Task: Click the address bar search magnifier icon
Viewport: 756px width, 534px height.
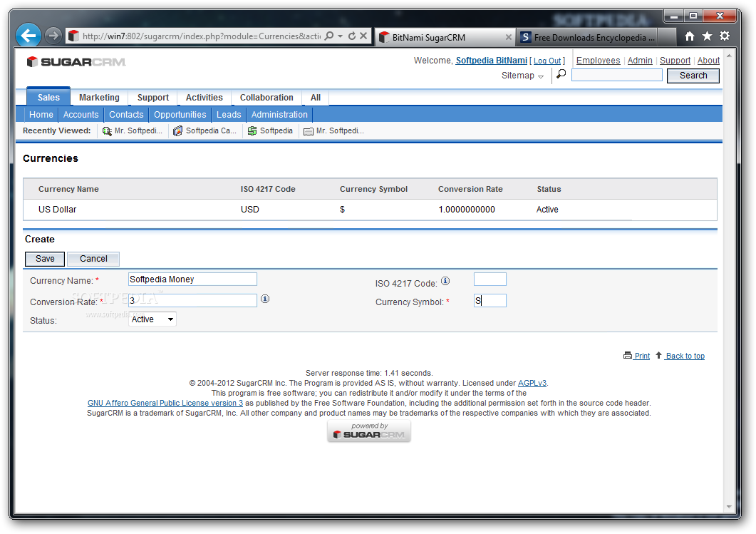Action: tap(328, 36)
